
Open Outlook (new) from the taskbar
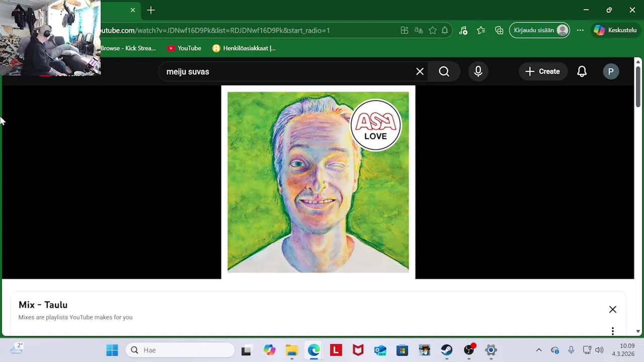coord(380,350)
